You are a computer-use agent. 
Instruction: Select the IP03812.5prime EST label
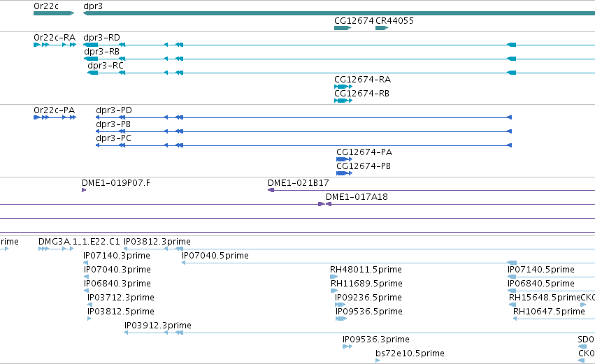(121, 312)
